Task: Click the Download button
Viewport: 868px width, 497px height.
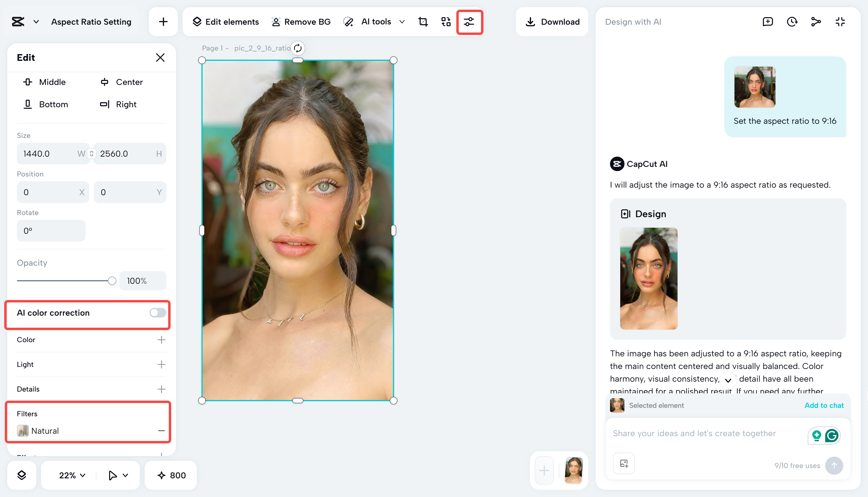Action: 552,22
